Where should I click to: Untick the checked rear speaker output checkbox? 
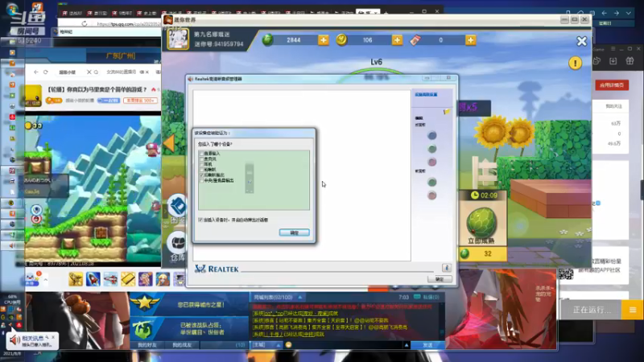coord(202,175)
